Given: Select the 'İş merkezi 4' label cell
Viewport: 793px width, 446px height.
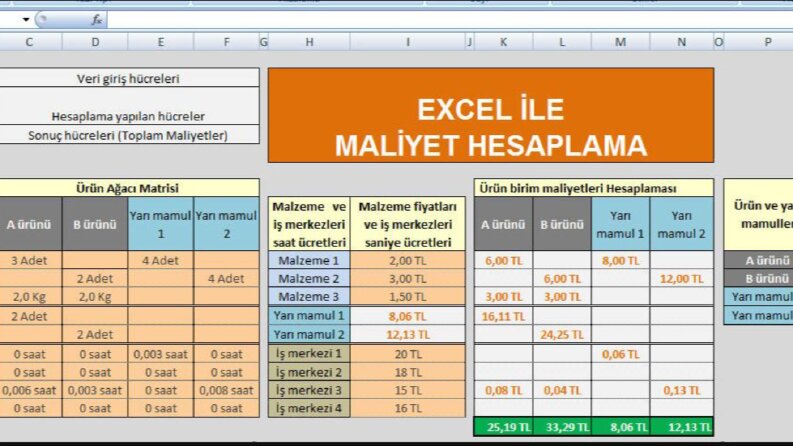Looking at the screenshot, I should point(309,408).
